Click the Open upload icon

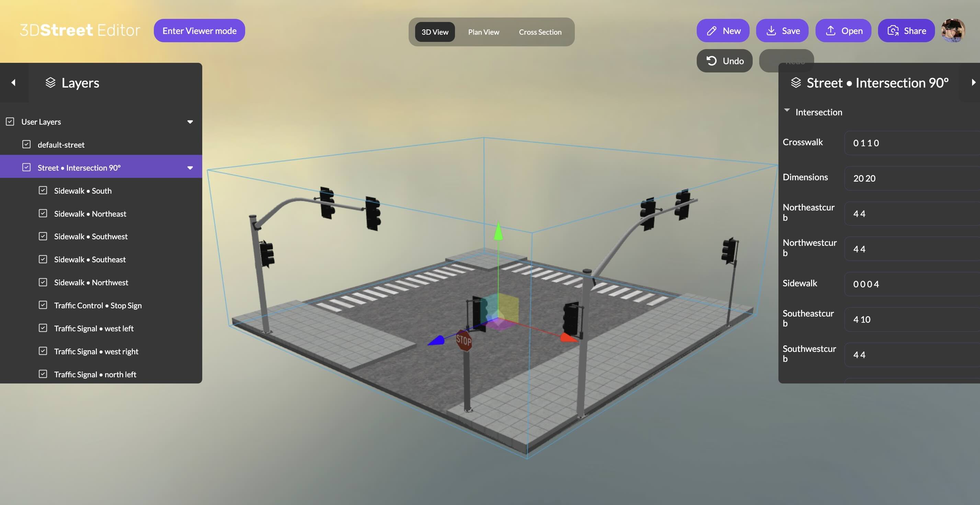(x=830, y=31)
